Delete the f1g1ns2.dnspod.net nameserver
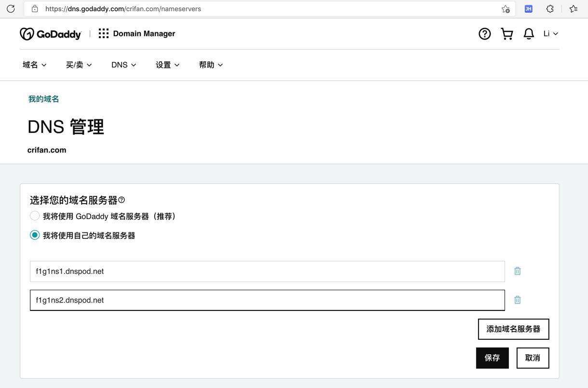Viewport: 588px width, 388px height. point(518,300)
